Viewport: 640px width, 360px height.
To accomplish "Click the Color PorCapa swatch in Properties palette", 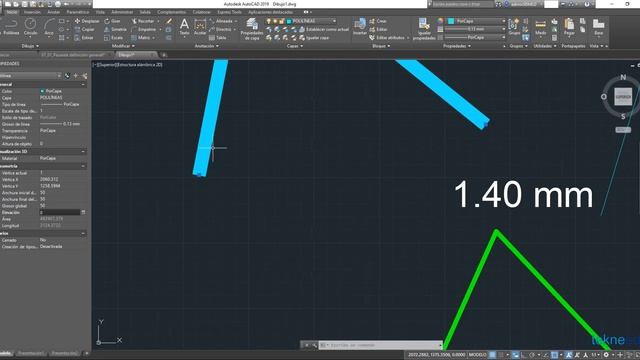I will 42,91.
